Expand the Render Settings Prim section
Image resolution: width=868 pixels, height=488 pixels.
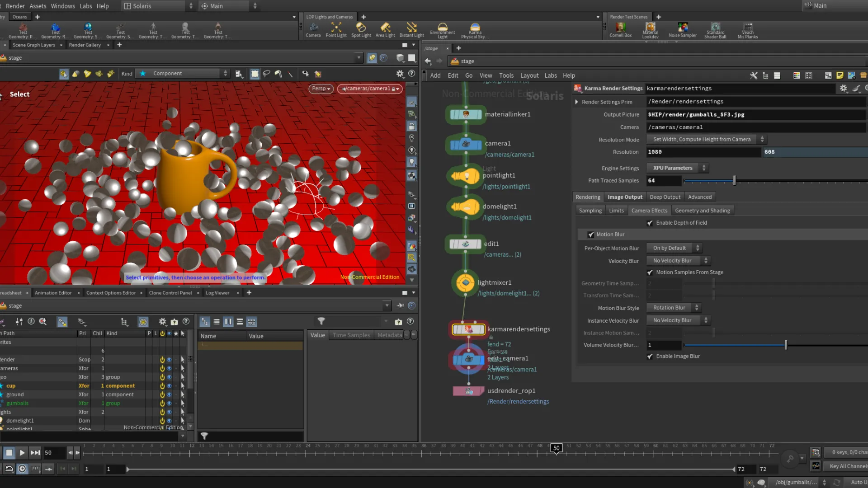pos(576,102)
